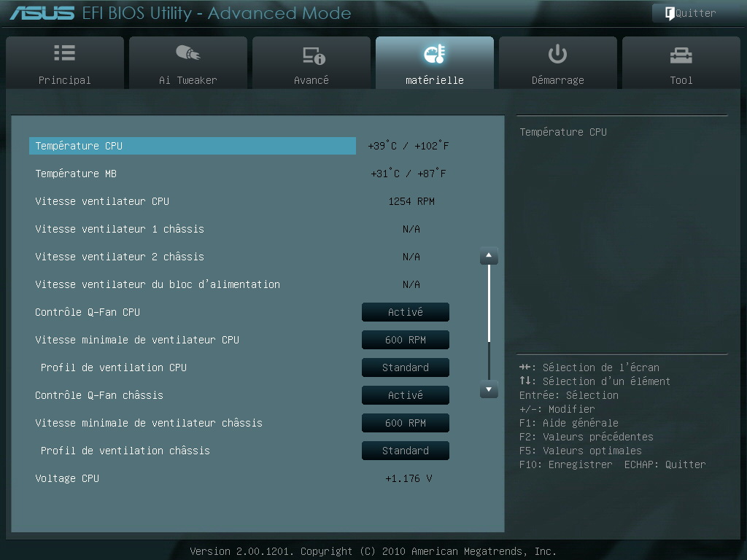This screenshot has width=747, height=560.
Task: Click N/A value for bloc d'alimentation fan
Action: (411, 284)
